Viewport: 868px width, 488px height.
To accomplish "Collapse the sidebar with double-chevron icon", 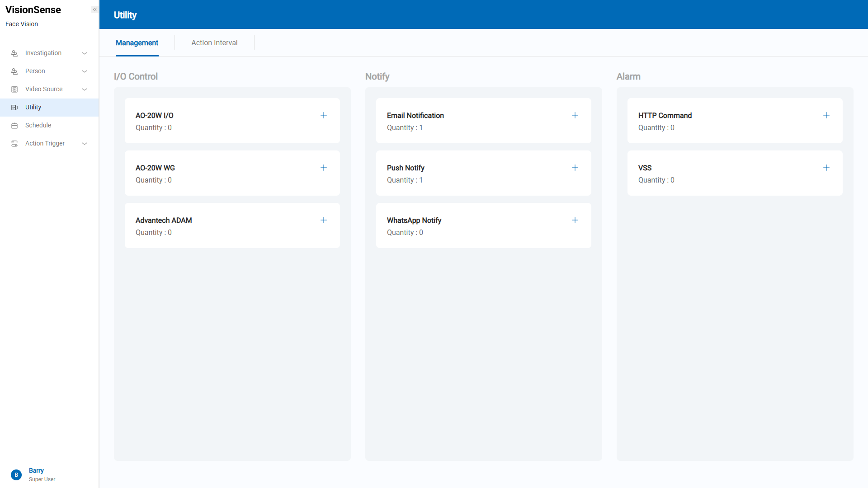I will click(x=95, y=9).
